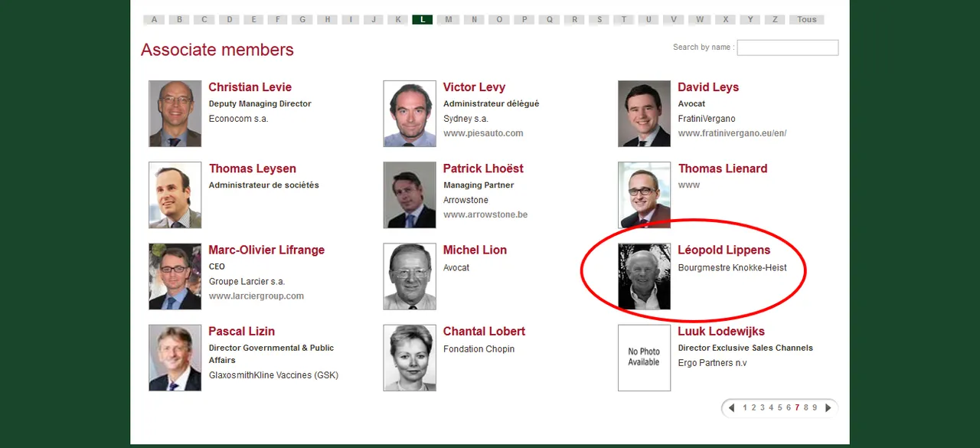The image size is (980, 448).
Task: Open Léopold Lippens' black-and-white photo
Action: (x=644, y=276)
